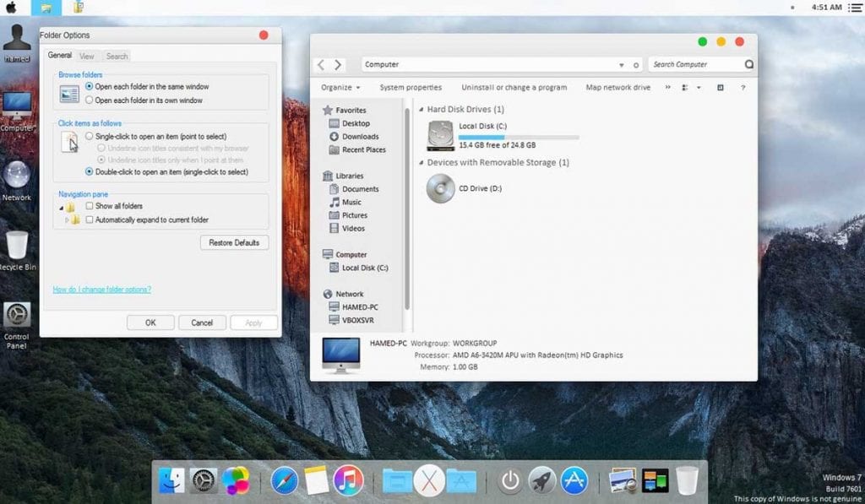This screenshot has height=504, width=865.
Task: Select Desktop in Favorites
Action: click(x=349, y=123)
